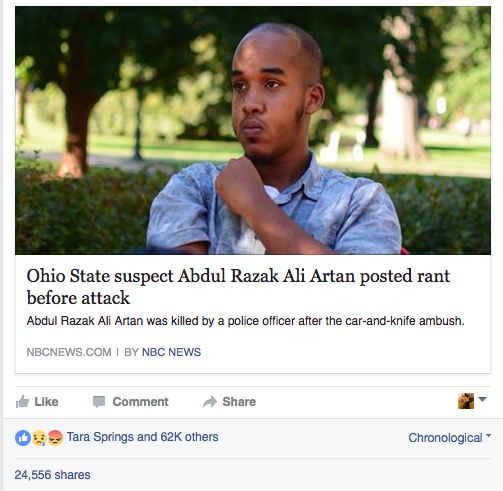This screenshot has height=491, width=503.
Task: Click the Share text button
Action: click(x=239, y=402)
